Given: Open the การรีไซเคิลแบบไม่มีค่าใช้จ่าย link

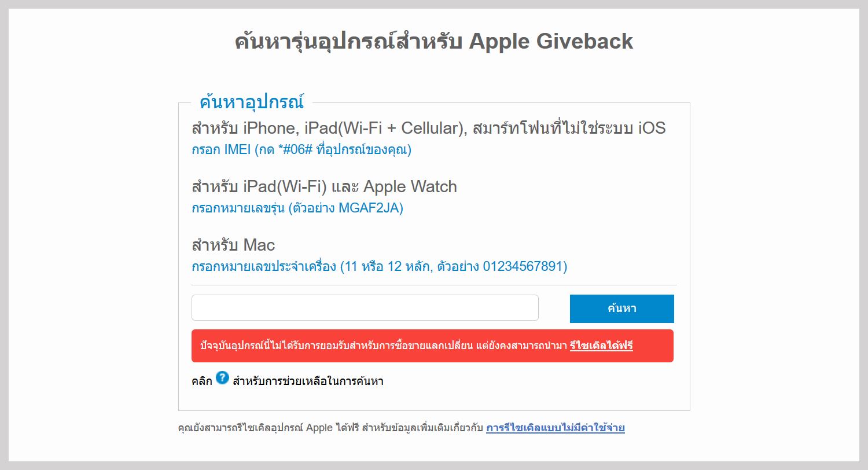Looking at the screenshot, I should click(556, 428).
